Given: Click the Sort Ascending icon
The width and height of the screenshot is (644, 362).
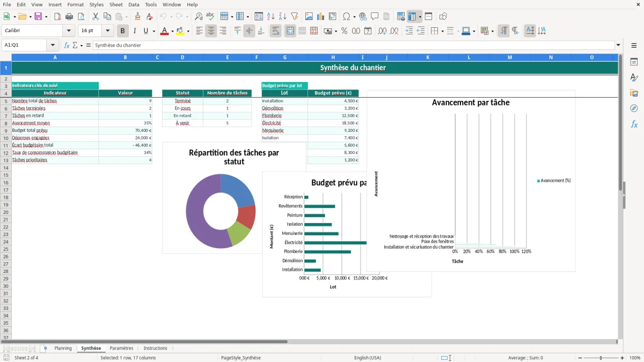Looking at the screenshot, I should pos(270,17).
